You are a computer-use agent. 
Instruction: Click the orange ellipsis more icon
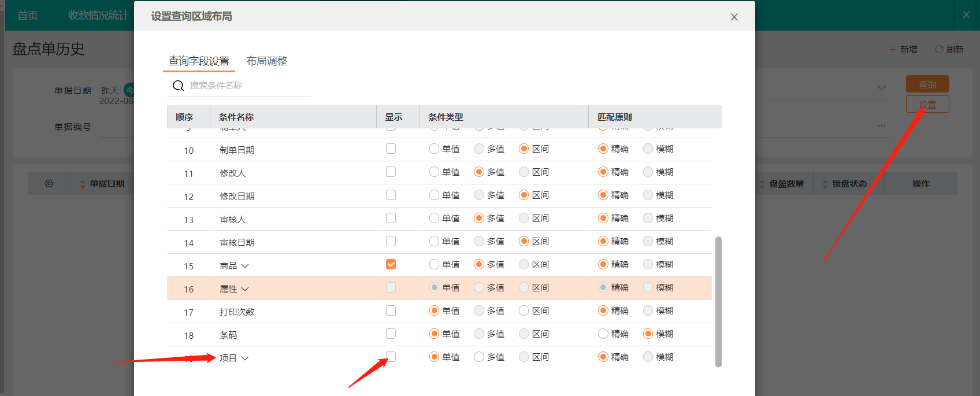point(881,125)
